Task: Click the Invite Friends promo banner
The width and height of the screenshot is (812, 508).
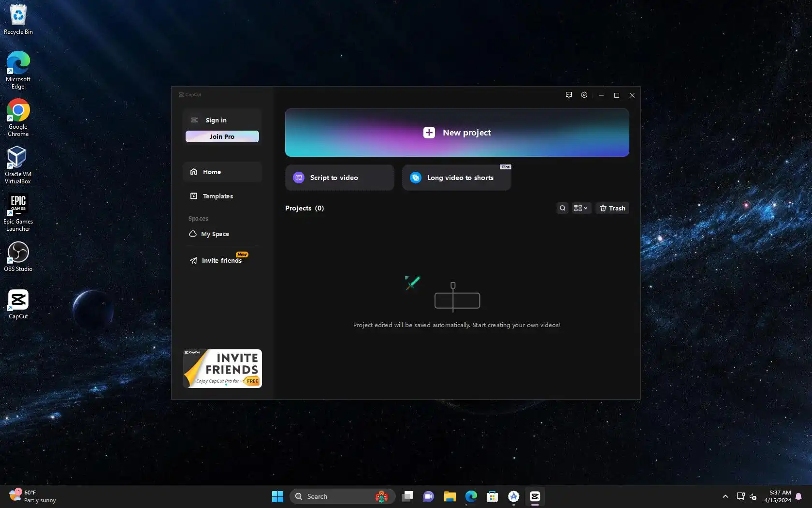Action: click(222, 369)
